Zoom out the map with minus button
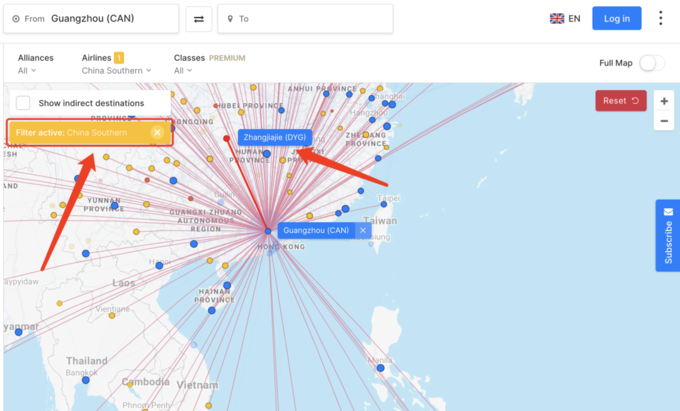The width and height of the screenshot is (680, 411). coord(664,121)
